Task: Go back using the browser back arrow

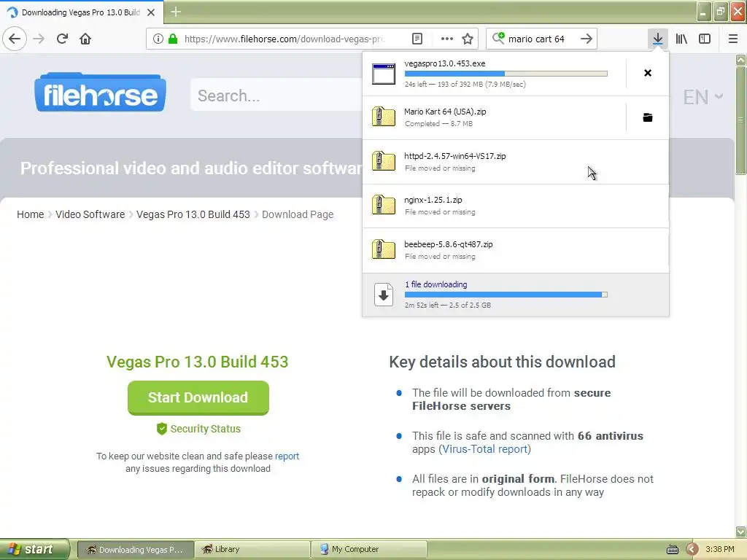Action: [x=15, y=39]
